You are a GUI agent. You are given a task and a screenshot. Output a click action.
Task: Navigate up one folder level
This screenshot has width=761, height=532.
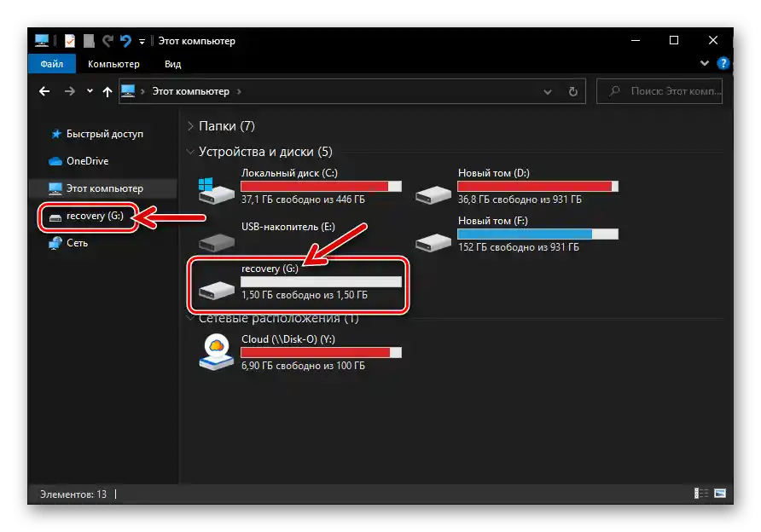tap(107, 91)
